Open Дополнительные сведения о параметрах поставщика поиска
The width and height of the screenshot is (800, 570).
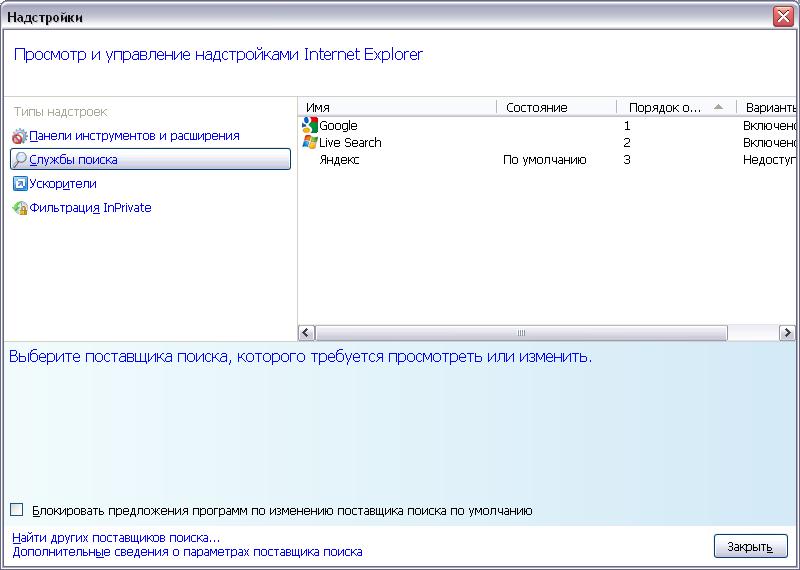[187, 552]
